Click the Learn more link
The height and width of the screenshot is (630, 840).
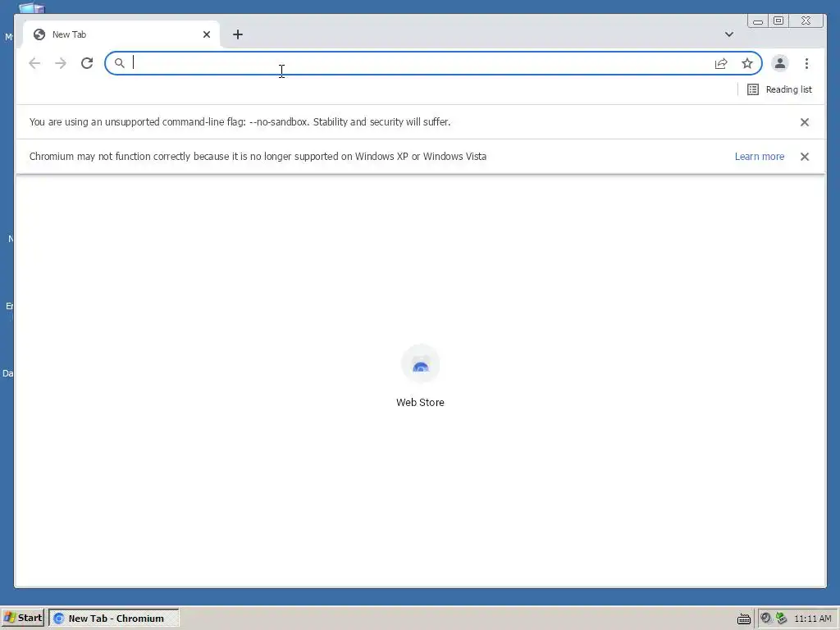tap(760, 157)
